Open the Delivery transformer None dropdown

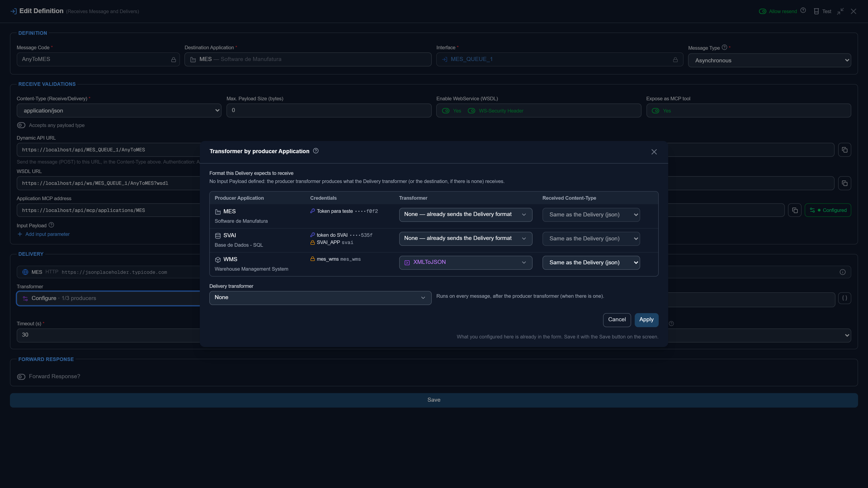tap(320, 298)
